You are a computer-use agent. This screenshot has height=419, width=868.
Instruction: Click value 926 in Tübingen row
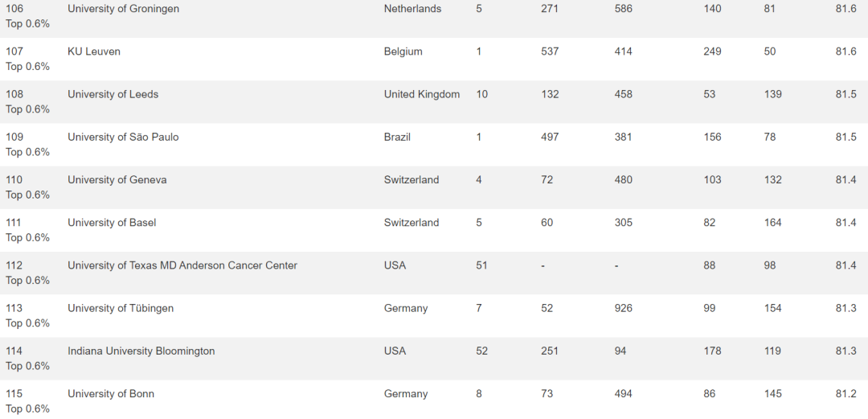pos(624,308)
